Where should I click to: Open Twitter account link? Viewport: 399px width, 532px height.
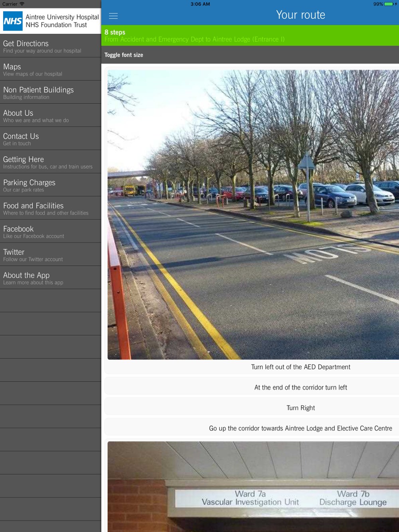pyautogui.click(x=51, y=254)
